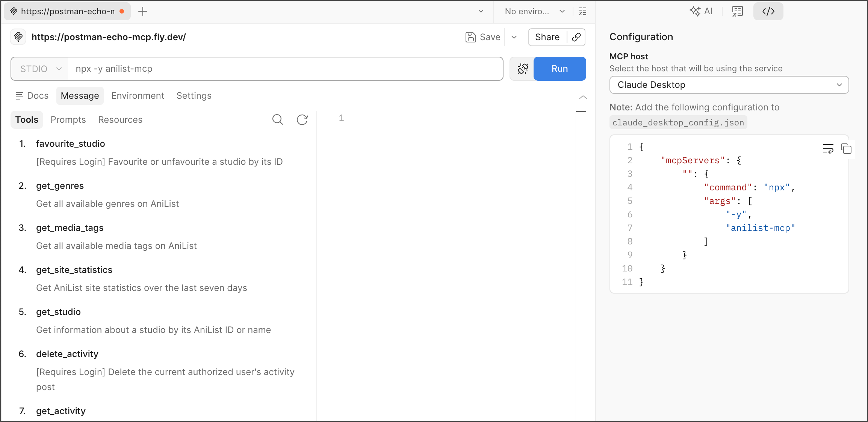
Task: Toggle word wrap in config code block
Action: pyautogui.click(x=828, y=149)
